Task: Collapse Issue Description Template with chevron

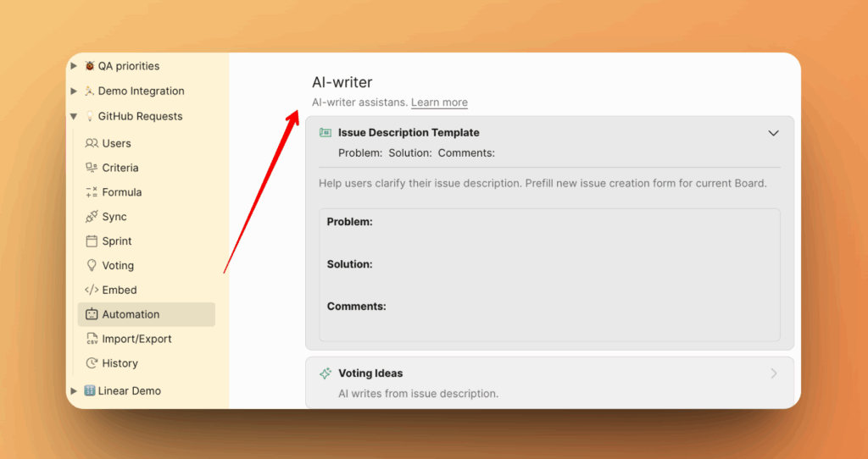Action: 773,133
